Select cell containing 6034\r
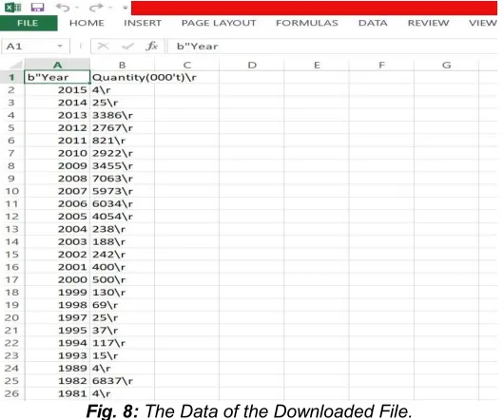This screenshot has height=420, width=504. (x=122, y=204)
